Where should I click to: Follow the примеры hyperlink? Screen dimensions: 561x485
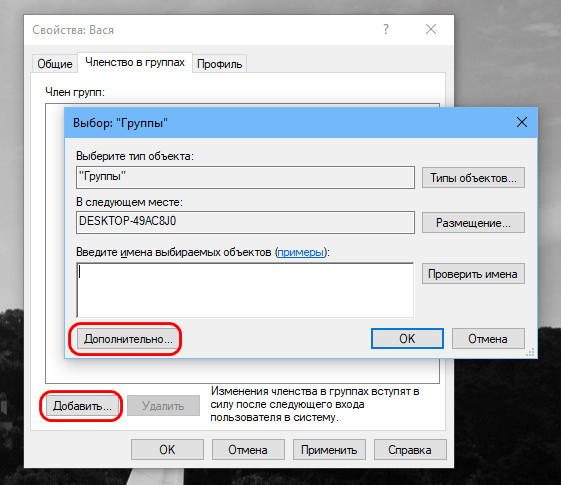(301, 252)
